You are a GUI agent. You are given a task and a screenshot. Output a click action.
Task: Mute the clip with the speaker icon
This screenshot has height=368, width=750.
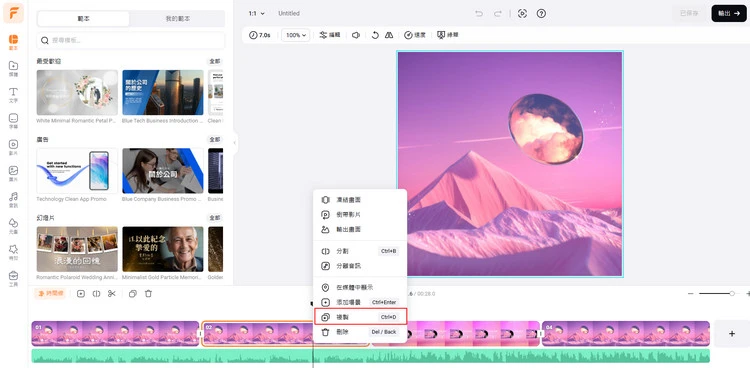pos(356,35)
